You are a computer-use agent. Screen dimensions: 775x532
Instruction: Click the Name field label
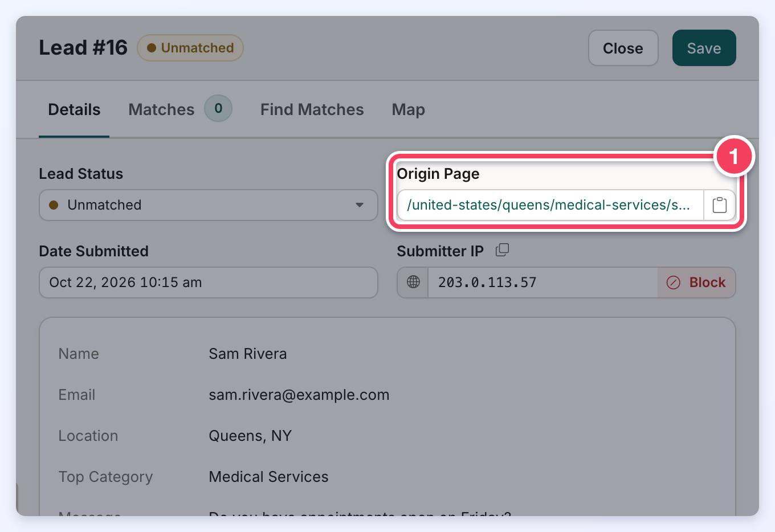79,354
